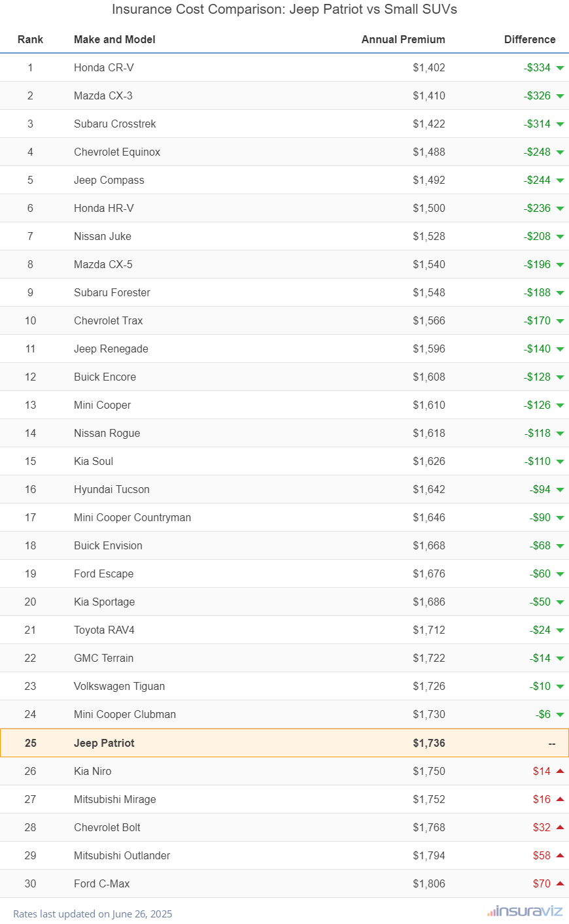The height and width of the screenshot is (924, 569).
Task: Click the Subaru Forester model name
Action: 112,292
